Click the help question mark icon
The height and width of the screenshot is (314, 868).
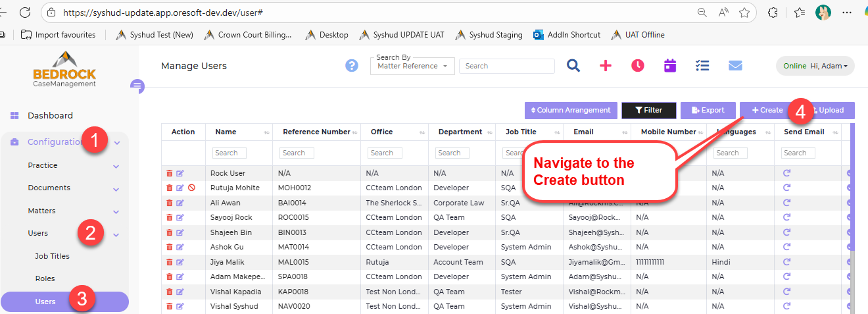tap(352, 66)
